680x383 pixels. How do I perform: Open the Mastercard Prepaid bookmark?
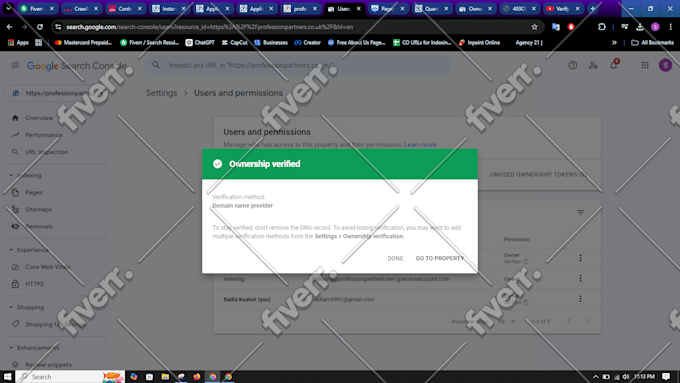(x=83, y=43)
